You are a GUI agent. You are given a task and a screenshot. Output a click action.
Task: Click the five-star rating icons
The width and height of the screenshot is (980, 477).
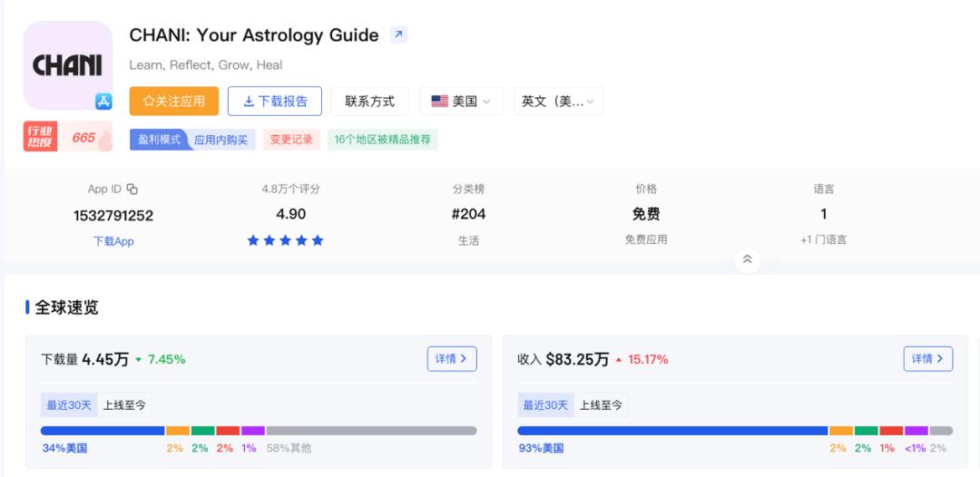(285, 240)
